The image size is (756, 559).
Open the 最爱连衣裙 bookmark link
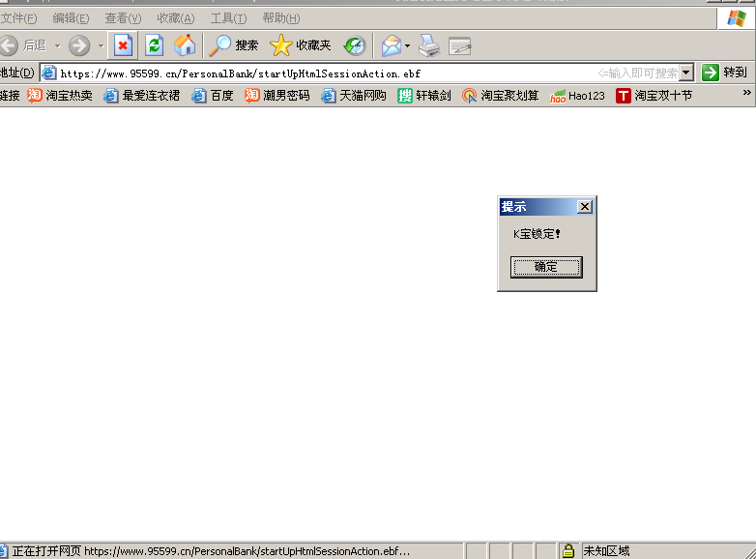(x=142, y=96)
